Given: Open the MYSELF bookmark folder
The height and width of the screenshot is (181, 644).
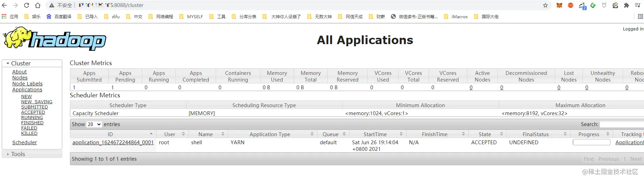Looking at the screenshot, I should point(191,16).
